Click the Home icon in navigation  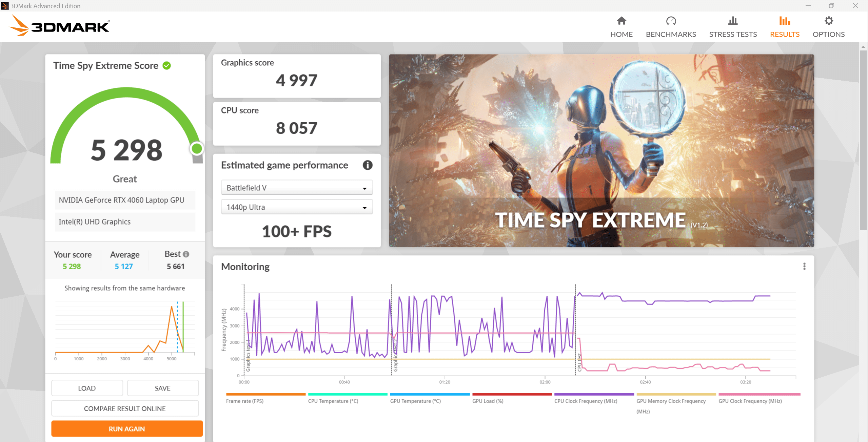coord(621,21)
